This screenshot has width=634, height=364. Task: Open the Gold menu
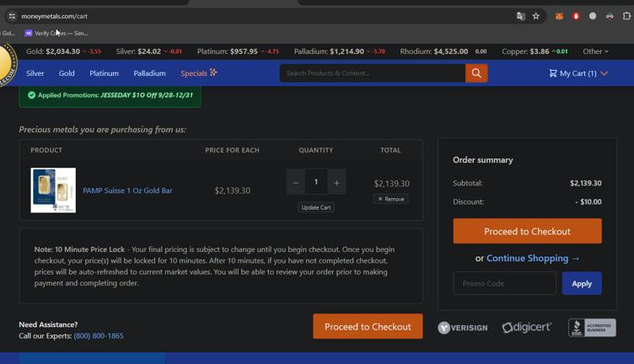coord(67,73)
